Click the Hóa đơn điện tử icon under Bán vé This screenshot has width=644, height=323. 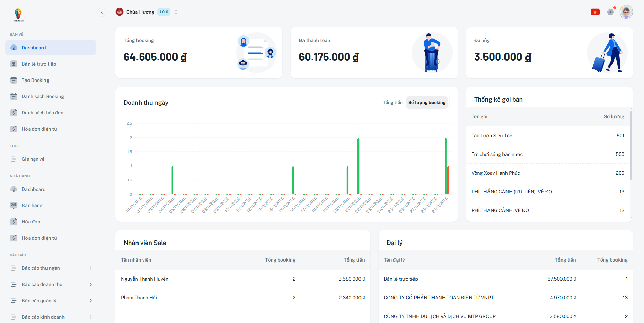point(14,129)
